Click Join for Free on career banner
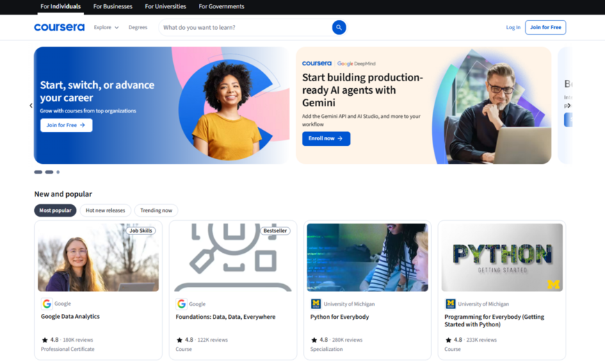This screenshot has height=364, width=605. point(66,125)
